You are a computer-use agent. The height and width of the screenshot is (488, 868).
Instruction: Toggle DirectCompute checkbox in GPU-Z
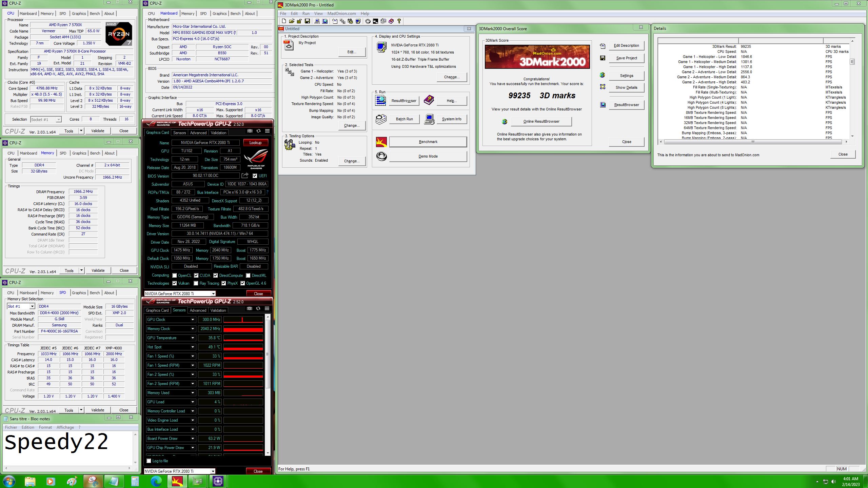coord(215,276)
